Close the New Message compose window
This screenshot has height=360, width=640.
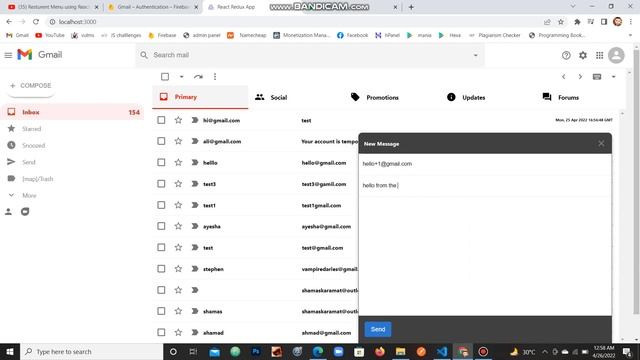coord(601,143)
